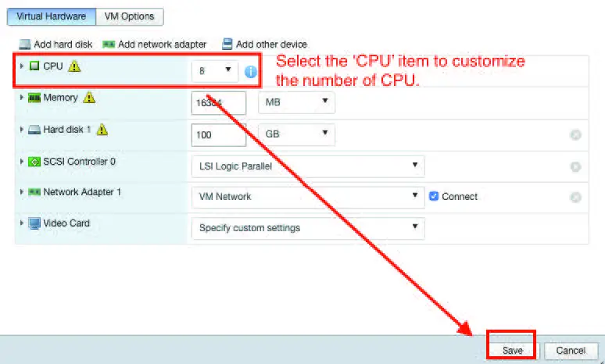Open the Memory unit MB dropdown
The height and width of the screenshot is (364, 605).
click(x=295, y=102)
